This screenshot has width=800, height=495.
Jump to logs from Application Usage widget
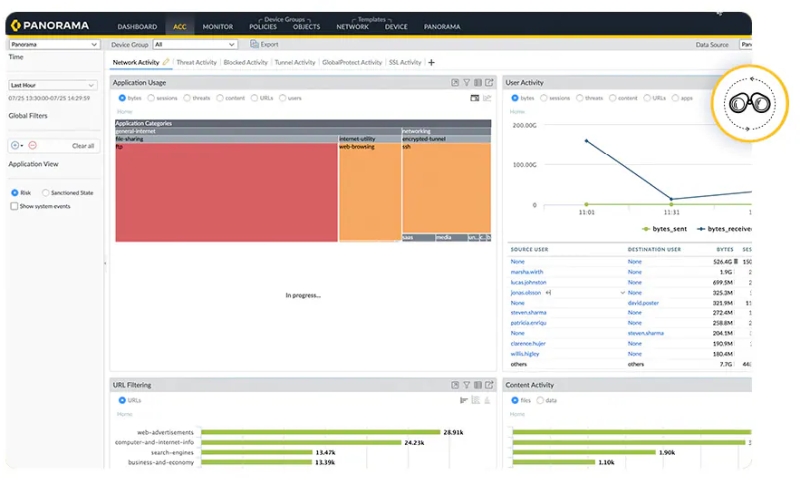478,83
